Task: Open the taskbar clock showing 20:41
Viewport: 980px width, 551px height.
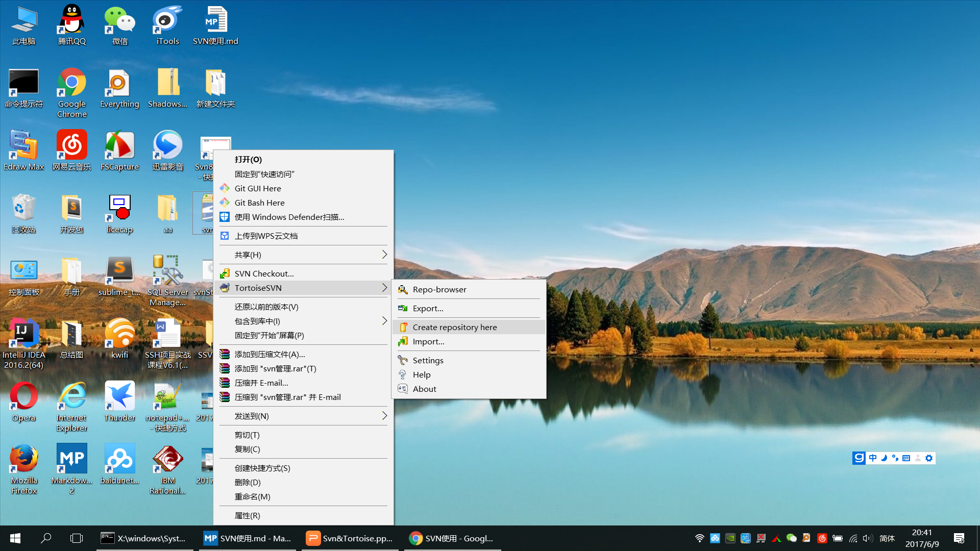Action: (x=922, y=538)
